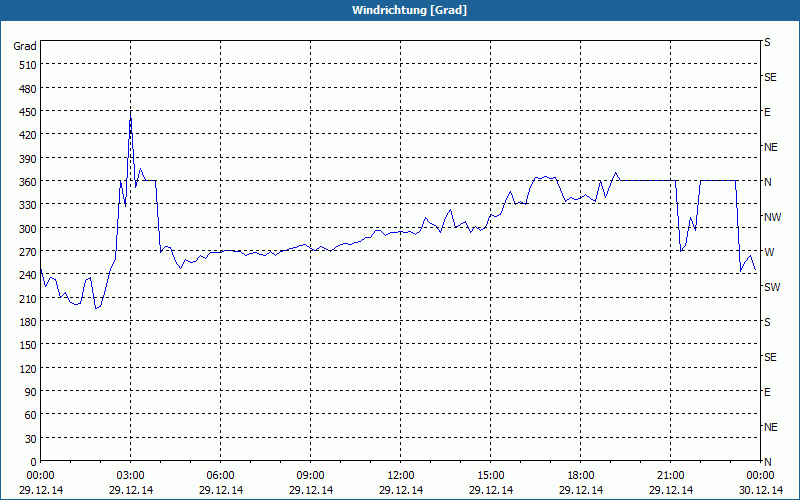800x500 pixels.
Task: Click the y-axis value 300
Action: [28, 229]
